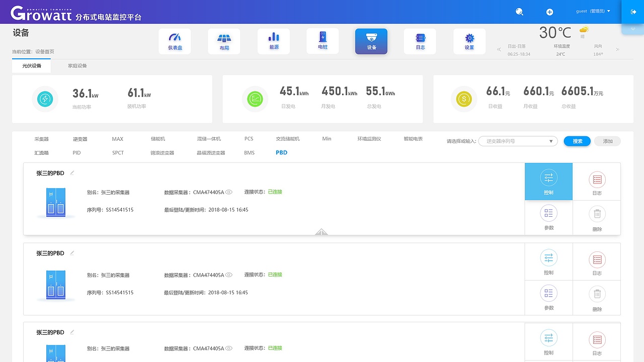
Task: Select the 锦浪逆变器 device type
Action: (x=162, y=153)
